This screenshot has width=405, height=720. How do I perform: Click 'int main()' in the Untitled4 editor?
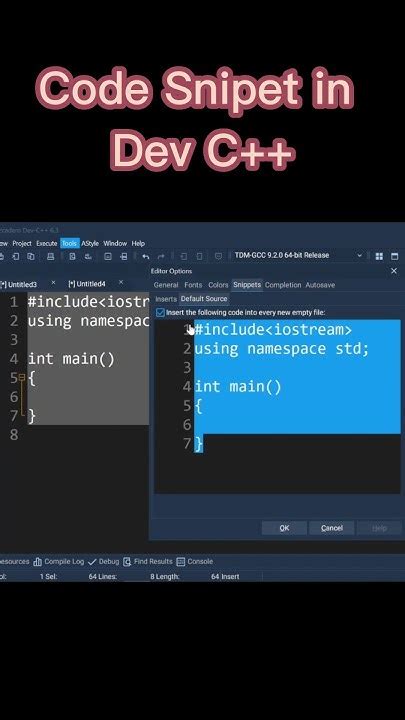coord(71,359)
